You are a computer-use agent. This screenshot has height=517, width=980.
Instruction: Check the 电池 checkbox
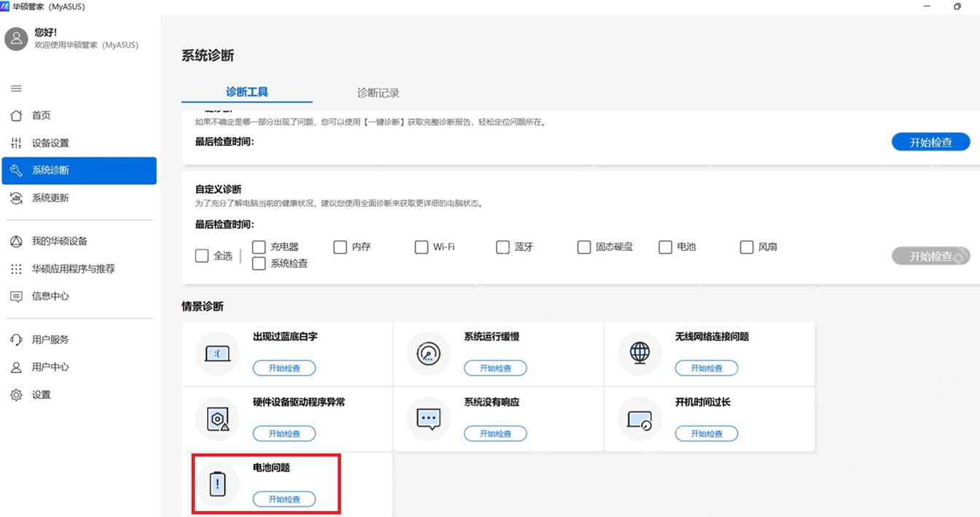coord(665,247)
